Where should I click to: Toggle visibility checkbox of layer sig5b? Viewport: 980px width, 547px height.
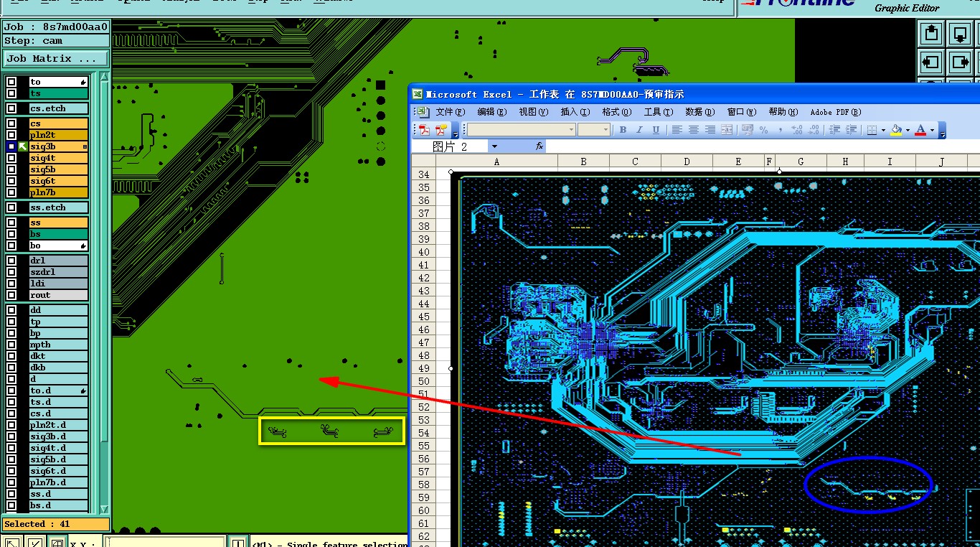click(x=11, y=169)
